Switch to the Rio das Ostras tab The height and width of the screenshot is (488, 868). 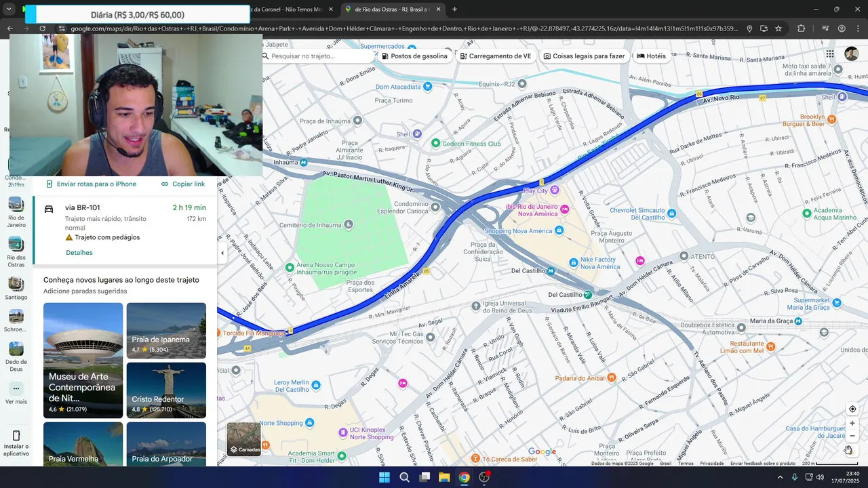(x=393, y=9)
